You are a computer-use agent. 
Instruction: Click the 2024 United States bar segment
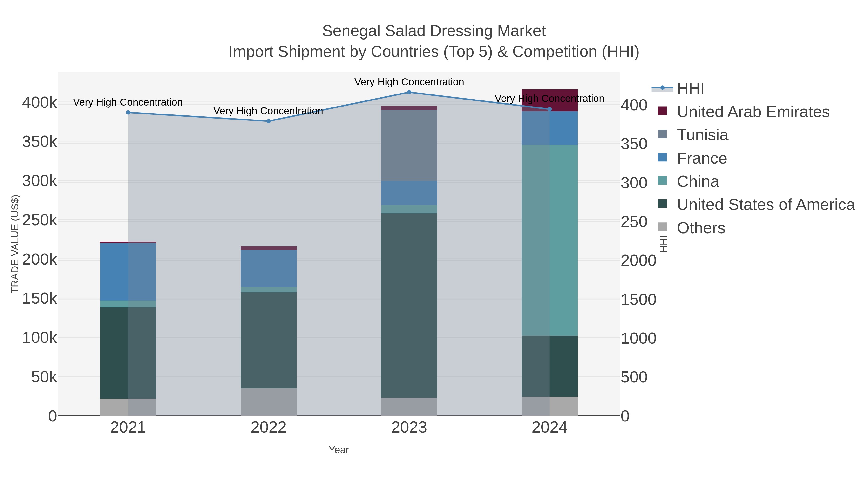click(549, 366)
